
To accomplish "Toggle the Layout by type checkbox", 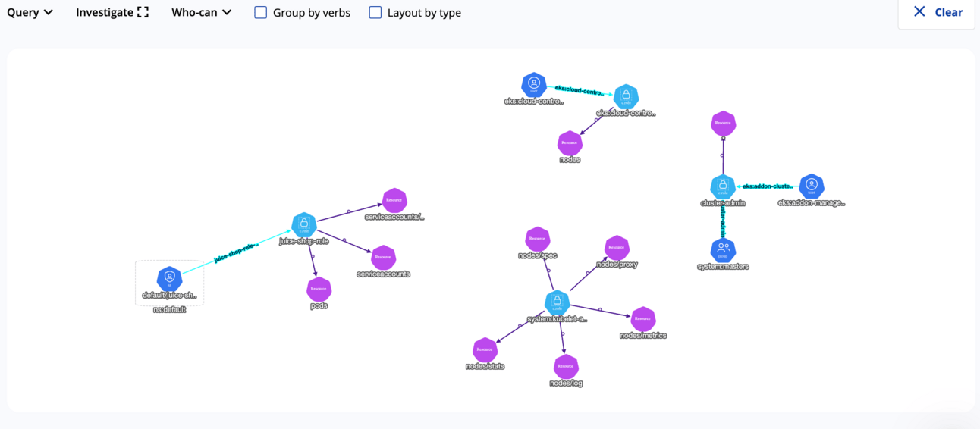I will [x=375, y=13].
